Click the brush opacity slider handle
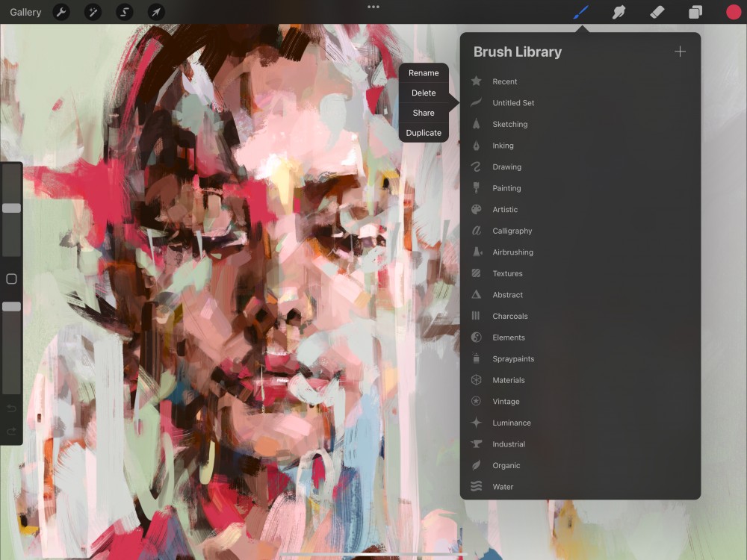 (11, 306)
